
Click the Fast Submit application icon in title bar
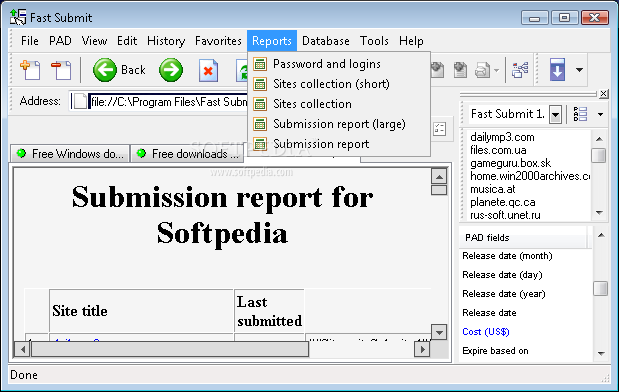coord(18,17)
